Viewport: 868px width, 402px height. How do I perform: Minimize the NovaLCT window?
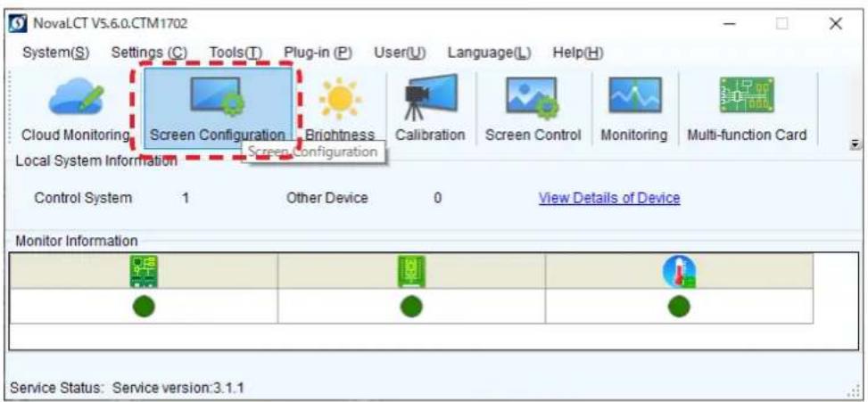730,24
